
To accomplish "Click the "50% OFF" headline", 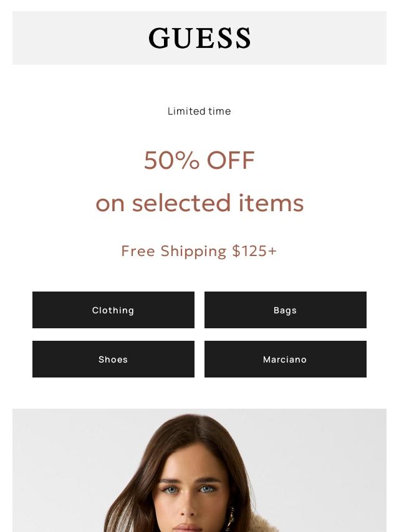I will (199, 160).
